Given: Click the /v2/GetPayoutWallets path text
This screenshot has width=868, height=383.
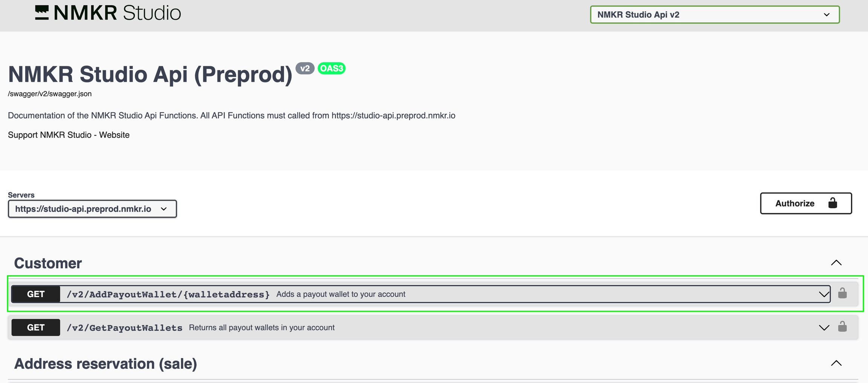Looking at the screenshot, I should coord(124,328).
